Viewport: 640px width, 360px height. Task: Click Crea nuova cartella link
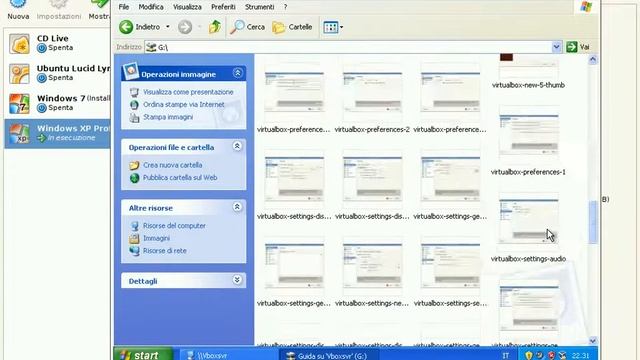172,165
